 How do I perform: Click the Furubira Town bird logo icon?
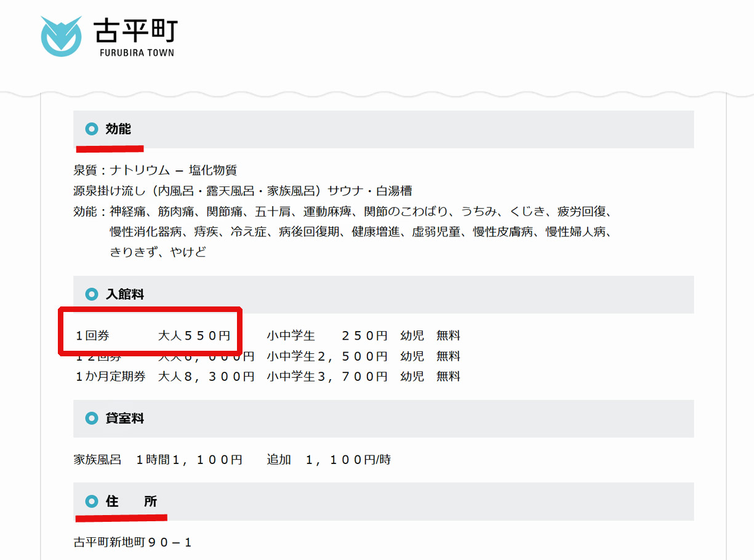pos(61,36)
